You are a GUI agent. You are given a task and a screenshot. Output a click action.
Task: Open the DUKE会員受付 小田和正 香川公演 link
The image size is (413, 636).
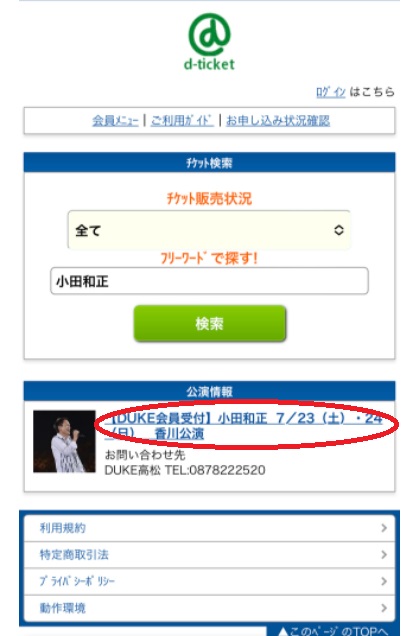243,425
